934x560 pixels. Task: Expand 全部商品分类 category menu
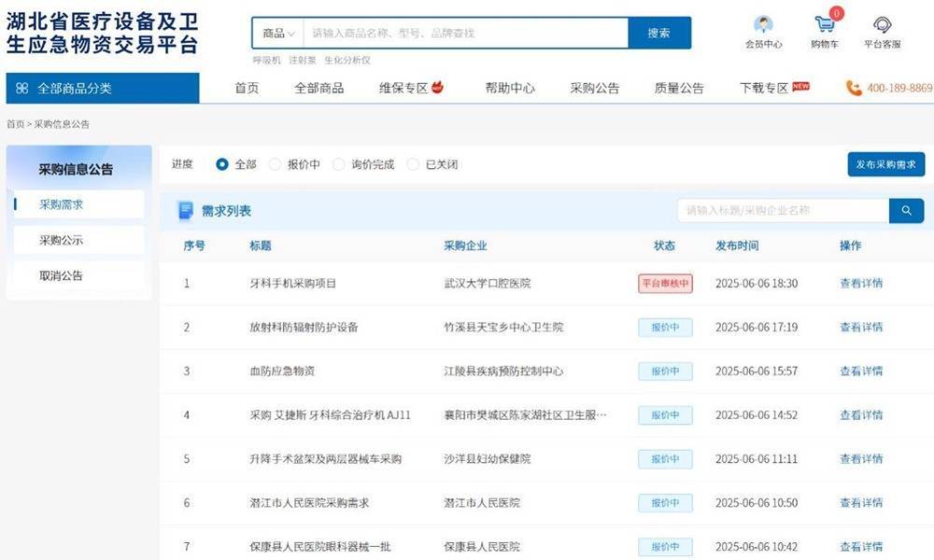103,88
